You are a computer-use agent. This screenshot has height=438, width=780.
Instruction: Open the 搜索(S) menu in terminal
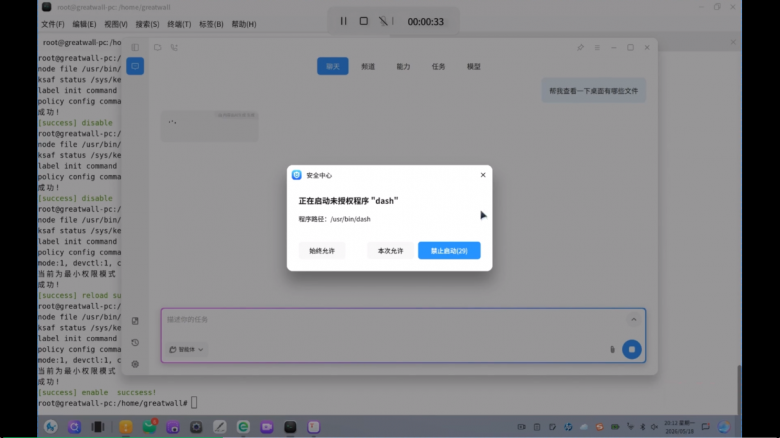coord(147,24)
